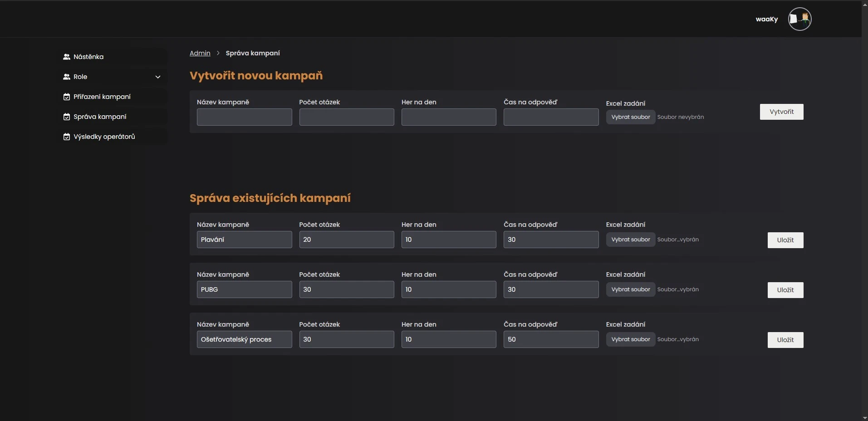The height and width of the screenshot is (421, 868).
Task: Click the Role people icon
Action: pyautogui.click(x=67, y=77)
